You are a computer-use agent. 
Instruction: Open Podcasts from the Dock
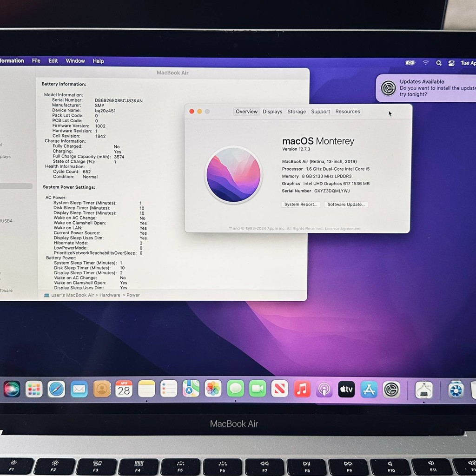pos(324,389)
